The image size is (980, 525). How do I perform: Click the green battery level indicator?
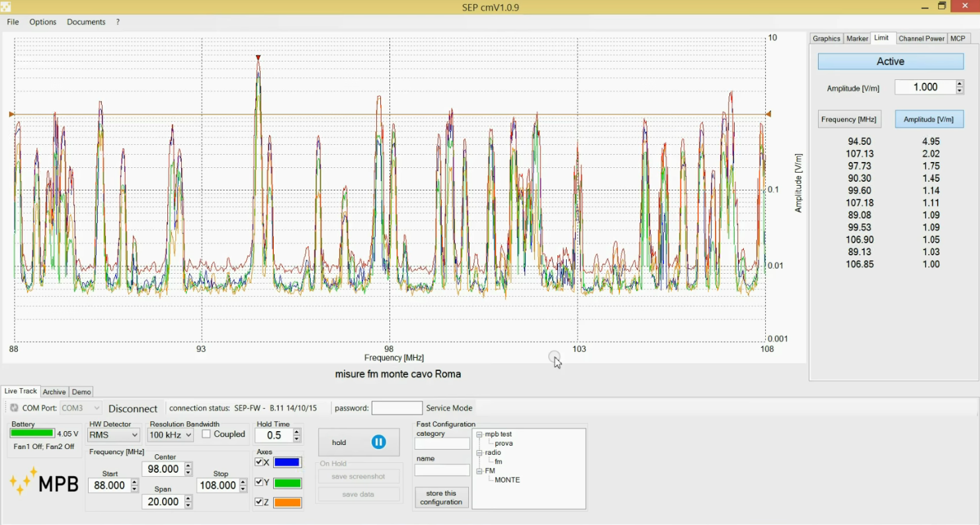pyautogui.click(x=32, y=433)
